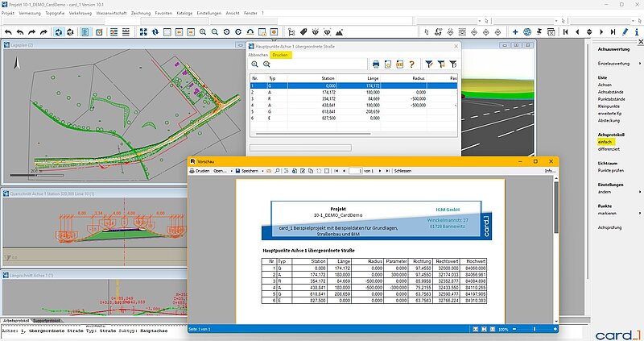Click the mountain terrain toolbar icon
The height and width of the screenshot is (341, 644).
pyautogui.click(x=339, y=32)
